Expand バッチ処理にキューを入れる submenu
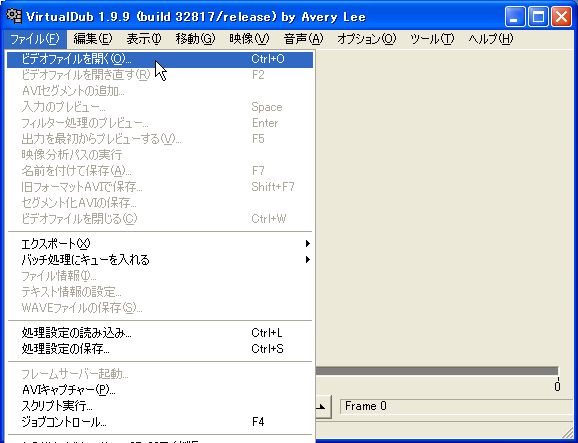Image resolution: width=578 pixels, height=443 pixels. (x=160, y=260)
